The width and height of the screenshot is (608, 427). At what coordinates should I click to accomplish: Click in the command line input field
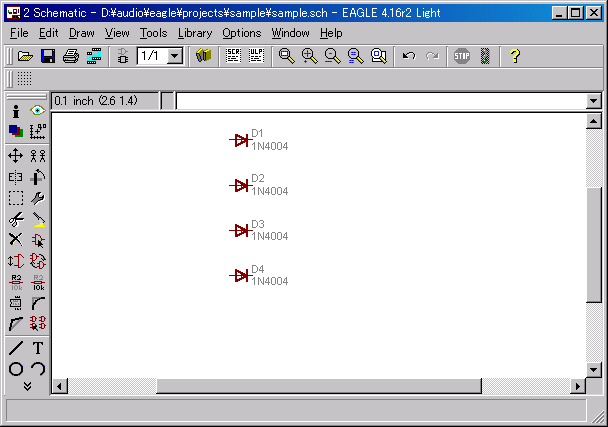tap(381, 101)
